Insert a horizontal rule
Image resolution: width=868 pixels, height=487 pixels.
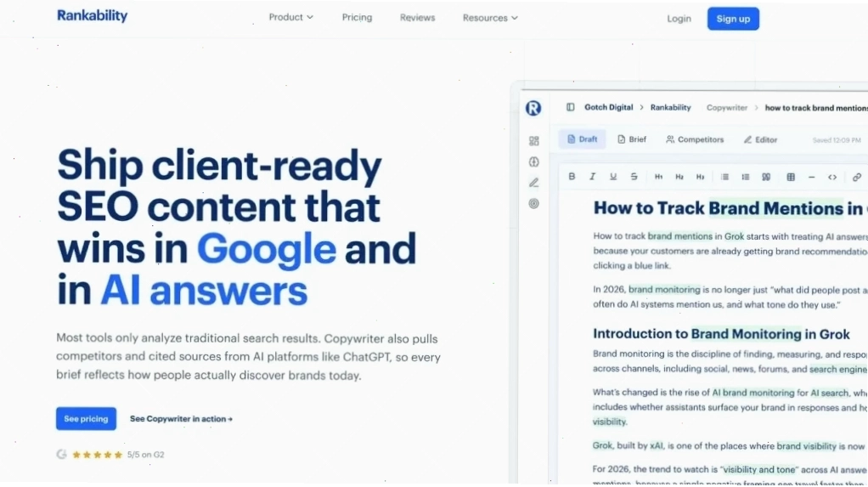tap(812, 178)
